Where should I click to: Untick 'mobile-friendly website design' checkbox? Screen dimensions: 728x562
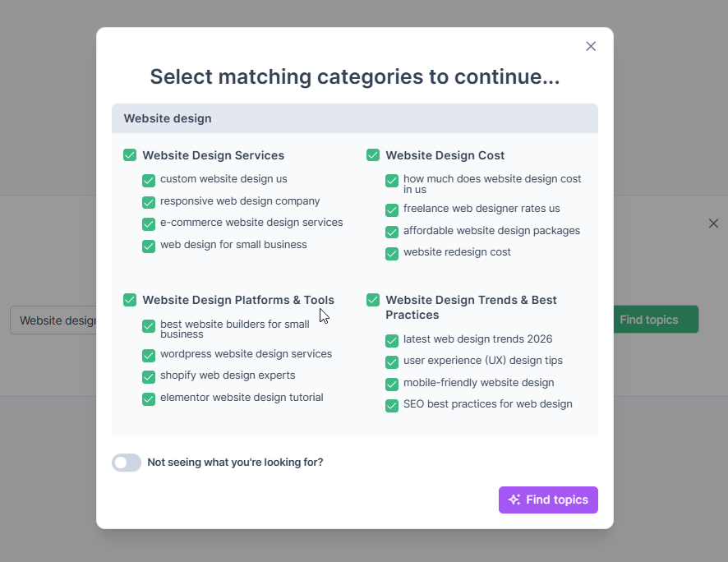click(x=392, y=385)
